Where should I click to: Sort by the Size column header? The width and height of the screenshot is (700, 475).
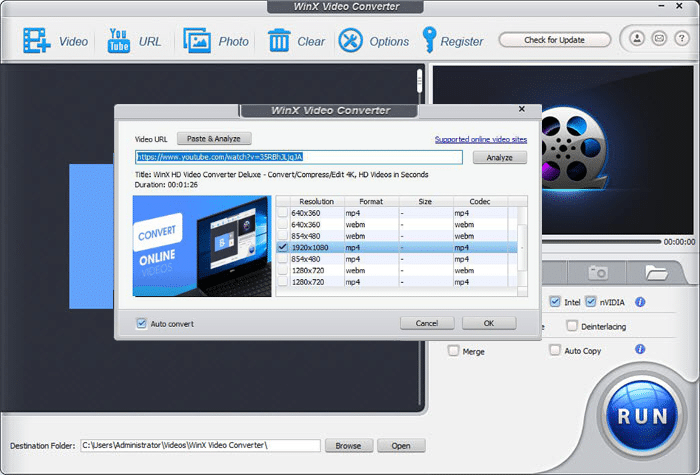click(425, 201)
